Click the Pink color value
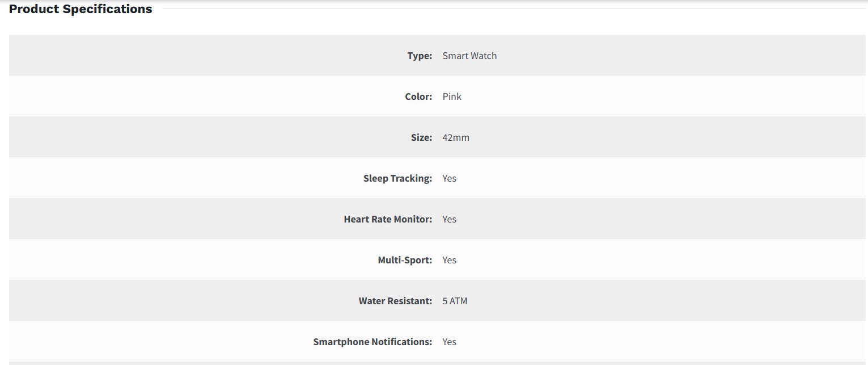868x365 pixels. [x=452, y=97]
